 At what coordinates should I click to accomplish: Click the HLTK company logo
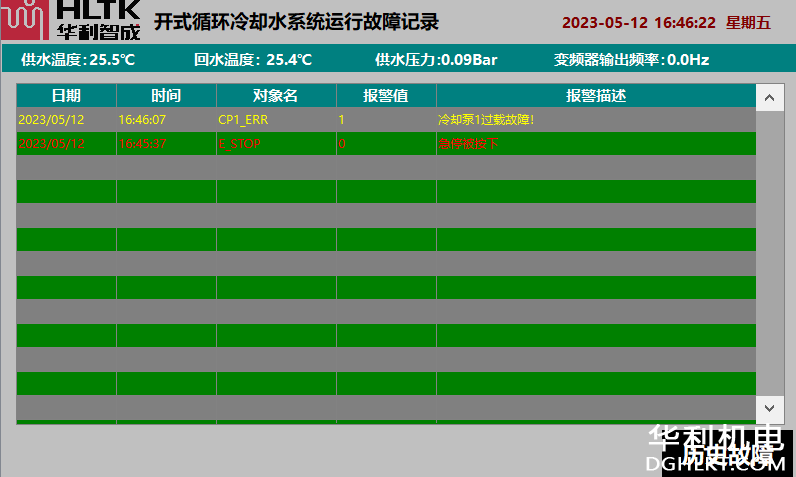coord(70,20)
